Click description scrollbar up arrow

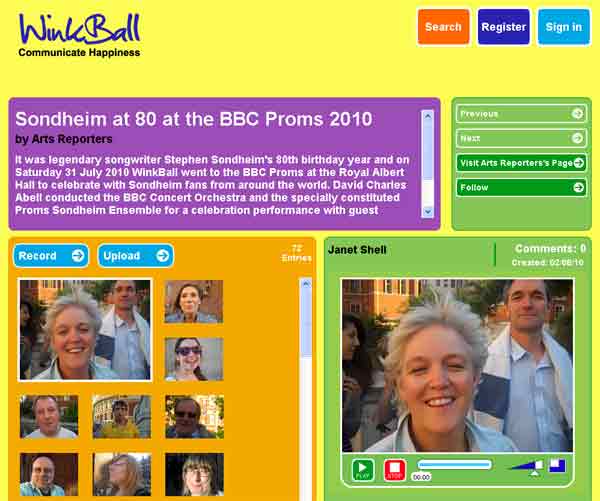pyautogui.click(x=427, y=116)
